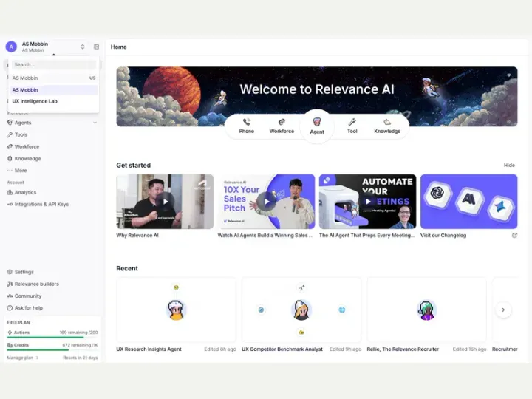532x399 pixels.
Task: Click the Credits coins icon
Action: point(10,345)
